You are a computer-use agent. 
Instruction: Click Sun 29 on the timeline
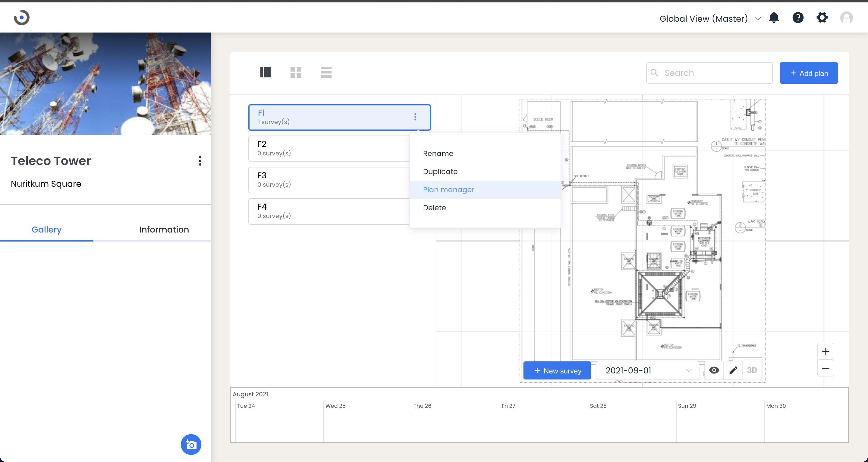tap(687, 406)
